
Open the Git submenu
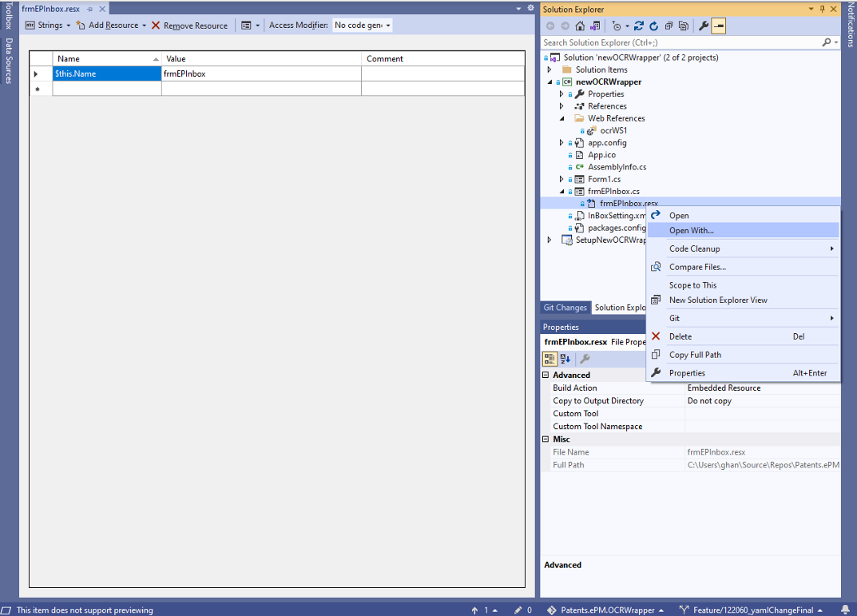click(x=743, y=318)
